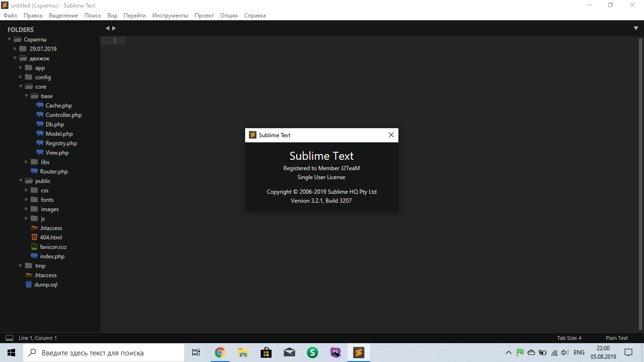Click the green S app taskbar icon
The height and width of the screenshot is (362, 644).
click(312, 353)
